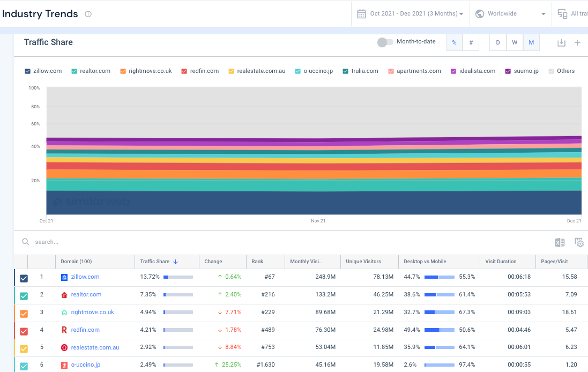This screenshot has height=372, width=588.
Task: Uncheck zillow.com in the chart legend
Action: 27,71
